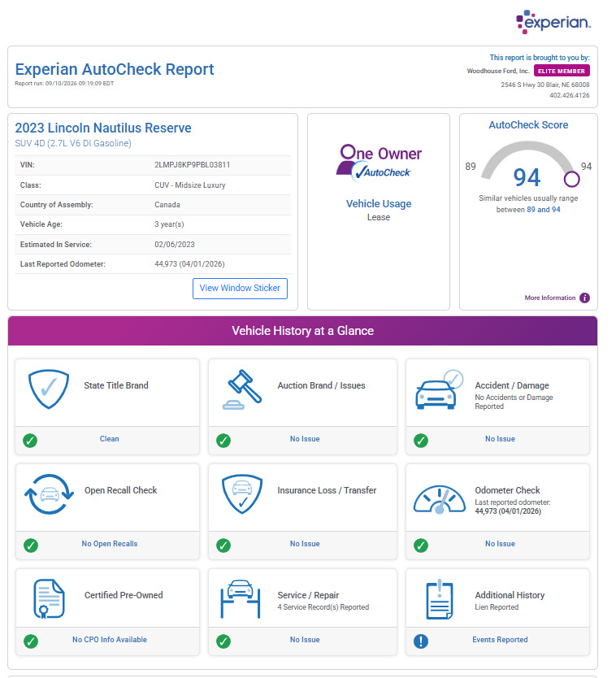Click the No Open Recalls link
This screenshot has height=678, width=616.
[110, 544]
